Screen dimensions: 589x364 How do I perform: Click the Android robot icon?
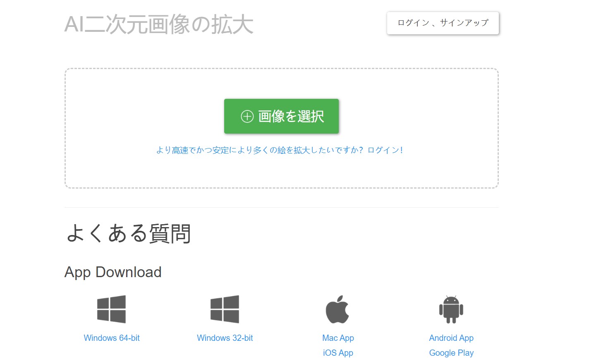point(451,309)
